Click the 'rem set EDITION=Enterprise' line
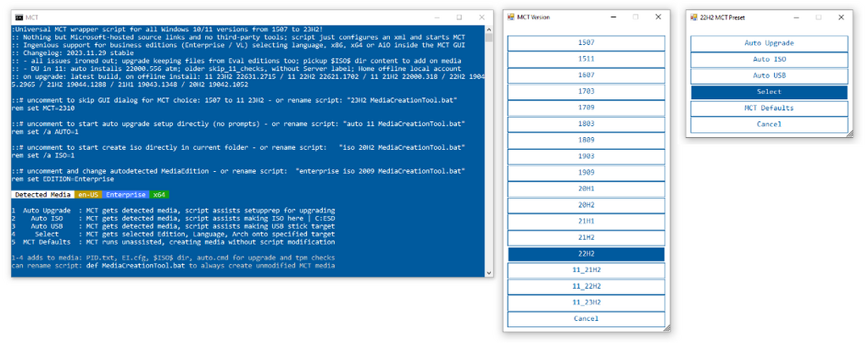This screenshot has width=868, height=343. coord(63,180)
